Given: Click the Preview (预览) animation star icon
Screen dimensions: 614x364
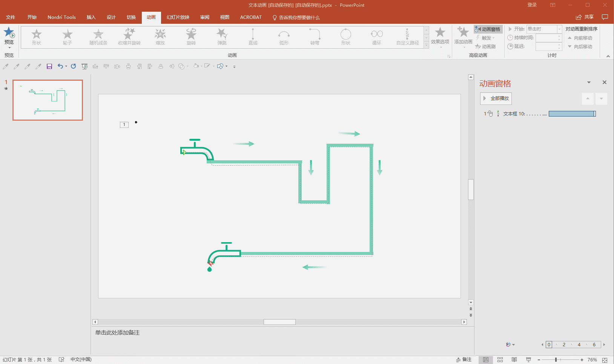Looking at the screenshot, I should pyautogui.click(x=9, y=33).
